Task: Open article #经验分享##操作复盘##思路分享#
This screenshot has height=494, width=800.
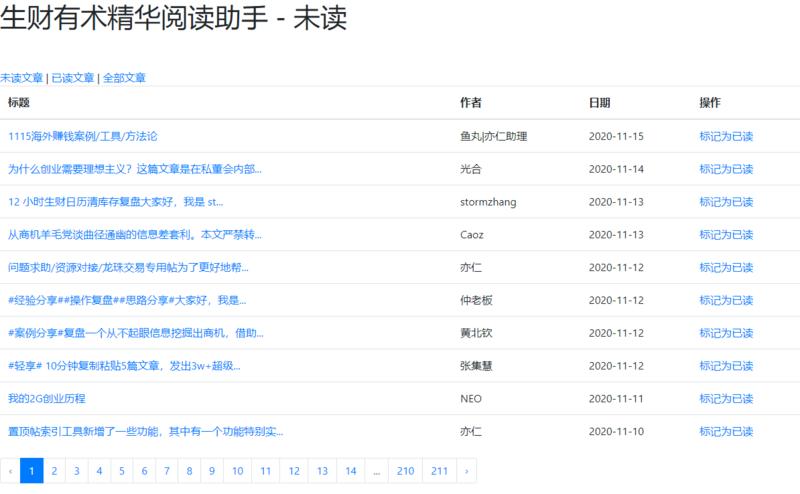Action: (127, 300)
